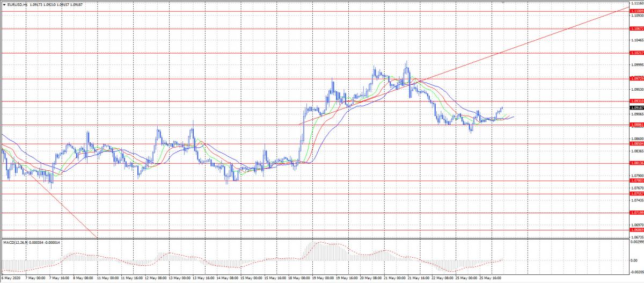Image resolution: width=644 pixels, height=283 pixels.
Task: Select the 1.11009 horizontal level label
Action: tap(637, 11)
